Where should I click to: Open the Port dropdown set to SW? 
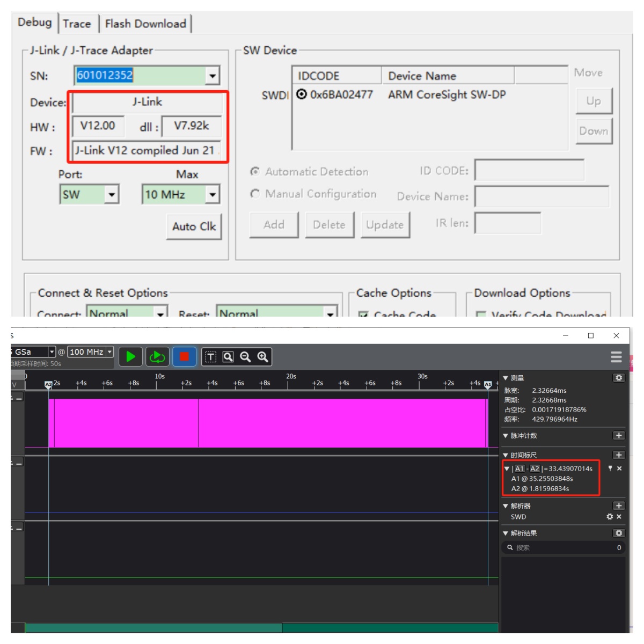point(112,194)
